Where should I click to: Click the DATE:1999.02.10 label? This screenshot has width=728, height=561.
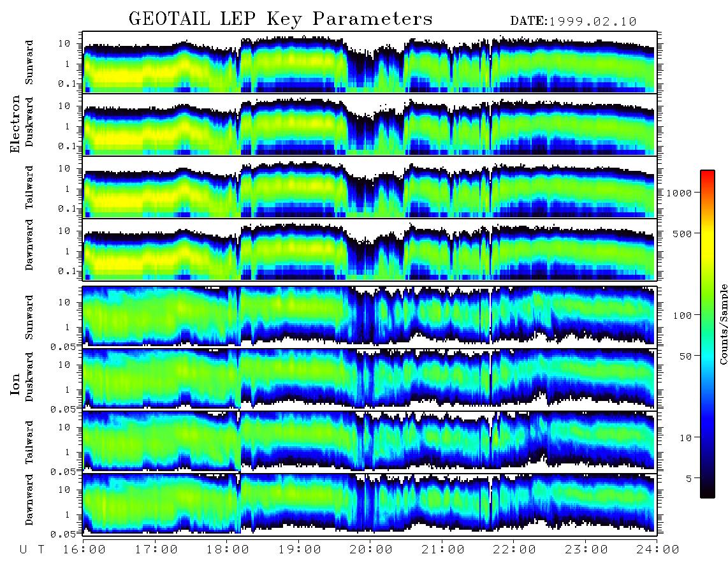click(x=573, y=22)
